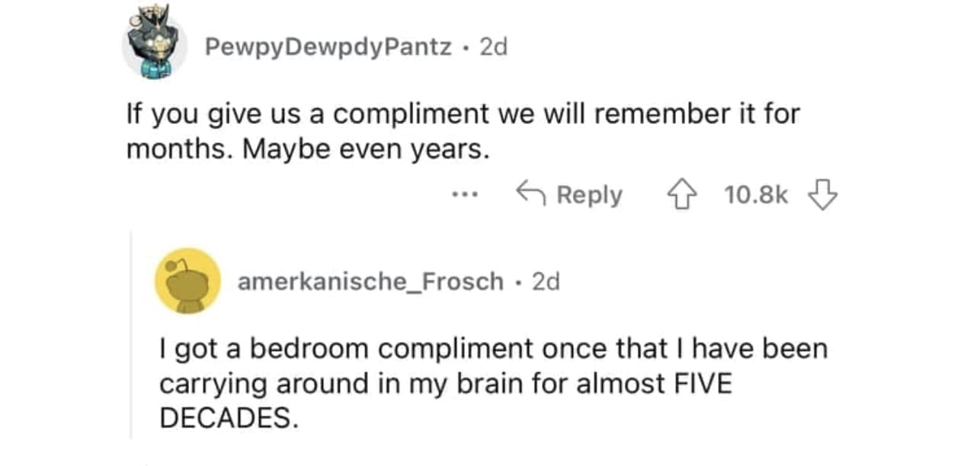Open PewpyDewpdyPantz's user profile link

328,47
